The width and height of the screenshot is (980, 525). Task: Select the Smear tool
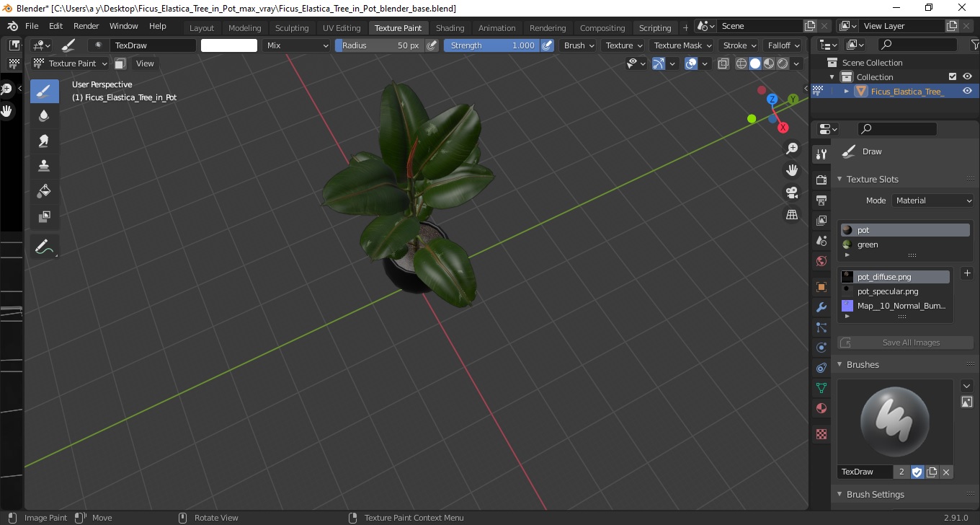[44, 141]
